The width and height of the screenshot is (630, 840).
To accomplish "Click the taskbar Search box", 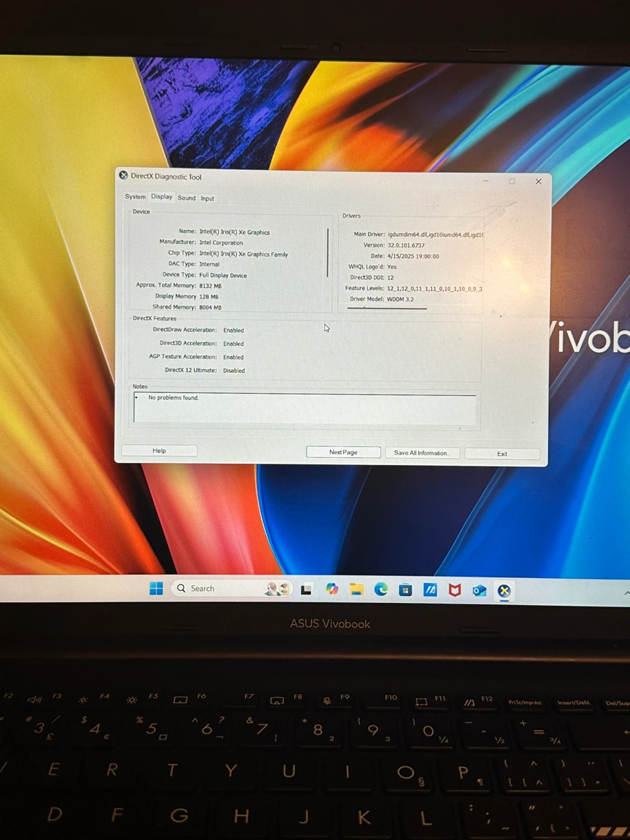I will pyautogui.click(x=231, y=589).
